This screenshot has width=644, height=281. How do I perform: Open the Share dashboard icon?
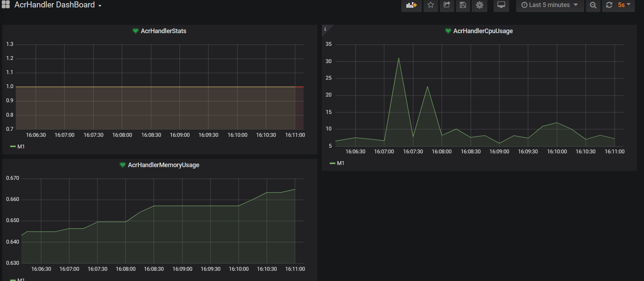447,5
